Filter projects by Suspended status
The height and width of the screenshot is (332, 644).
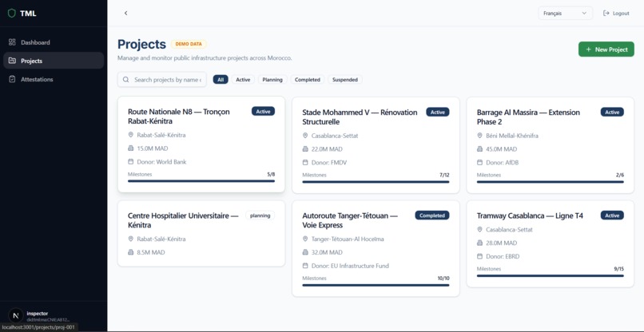pyautogui.click(x=345, y=80)
